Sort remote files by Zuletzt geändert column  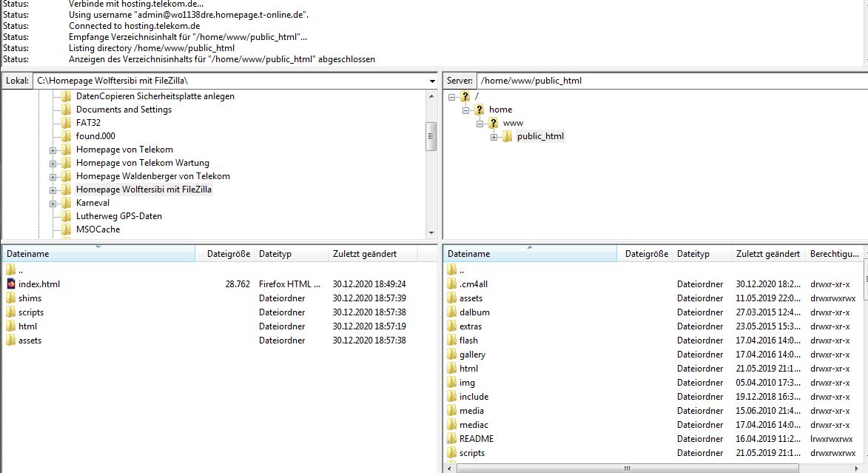coord(767,254)
